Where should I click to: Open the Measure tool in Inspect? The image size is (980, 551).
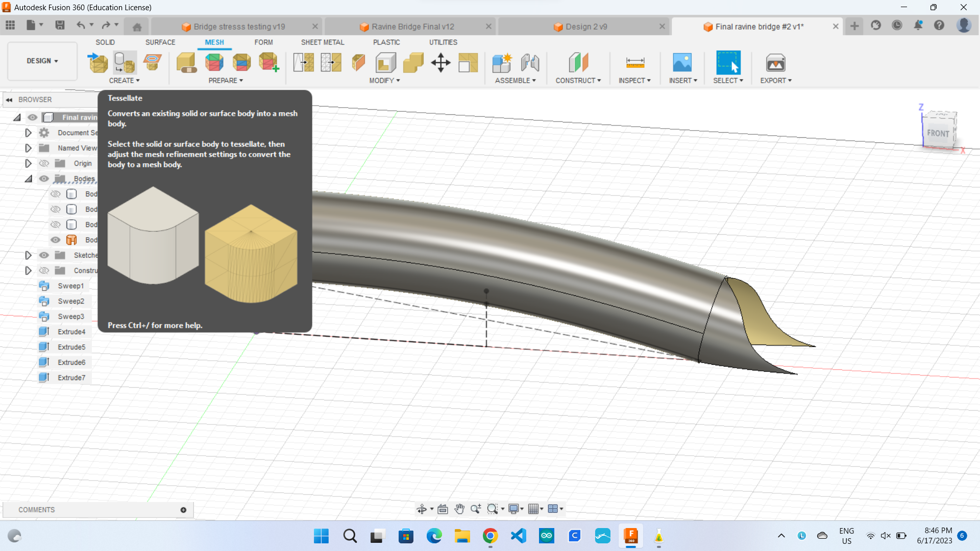point(635,63)
